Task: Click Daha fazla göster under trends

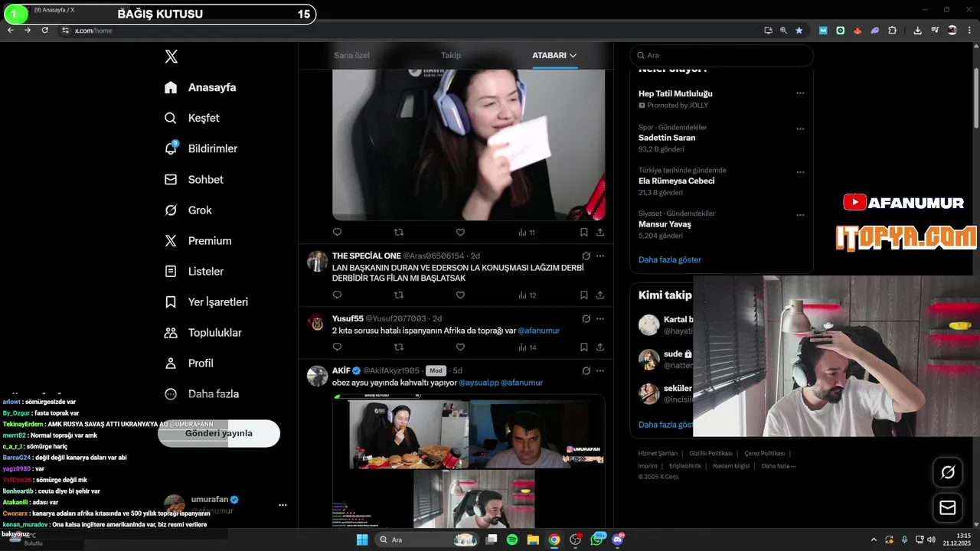Action: [670, 259]
